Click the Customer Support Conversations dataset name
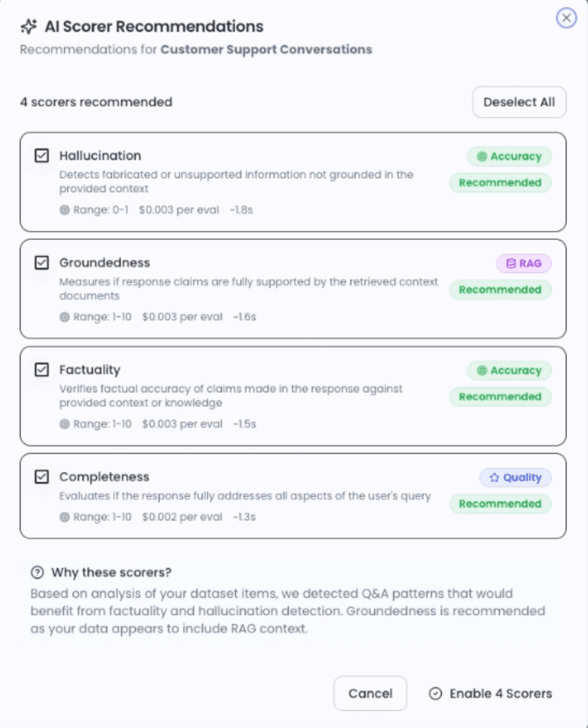The width and height of the screenshot is (588, 728). (266, 49)
